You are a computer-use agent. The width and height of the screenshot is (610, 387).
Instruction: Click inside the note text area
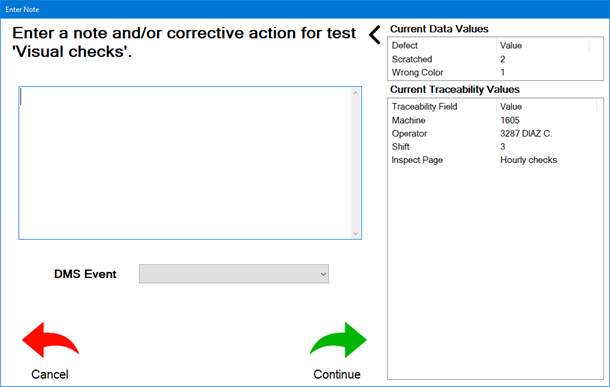pos(185,163)
